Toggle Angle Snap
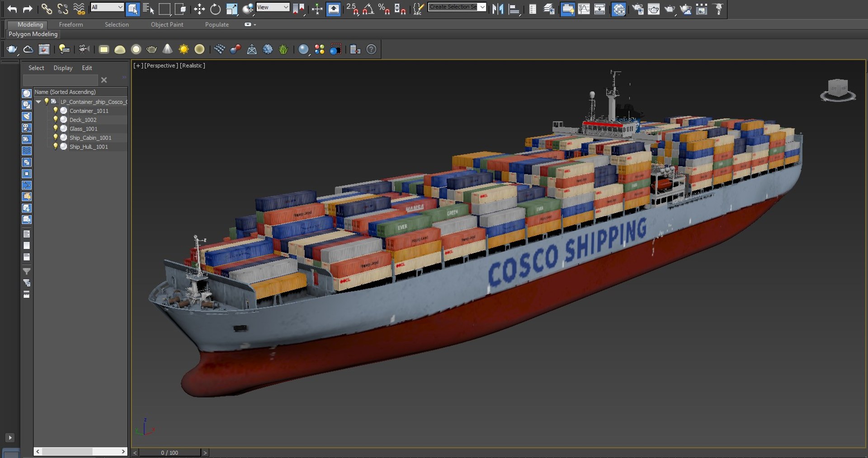This screenshot has height=458, width=868. (x=368, y=9)
